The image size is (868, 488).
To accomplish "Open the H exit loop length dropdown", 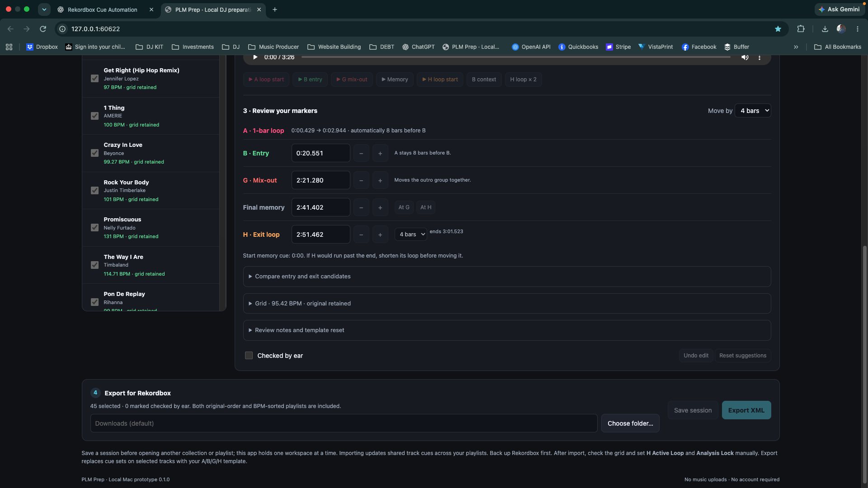I will tap(410, 235).
